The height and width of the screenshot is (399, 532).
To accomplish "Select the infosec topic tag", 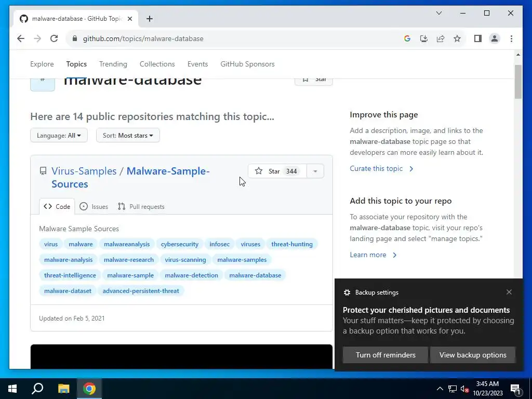I will (220, 244).
